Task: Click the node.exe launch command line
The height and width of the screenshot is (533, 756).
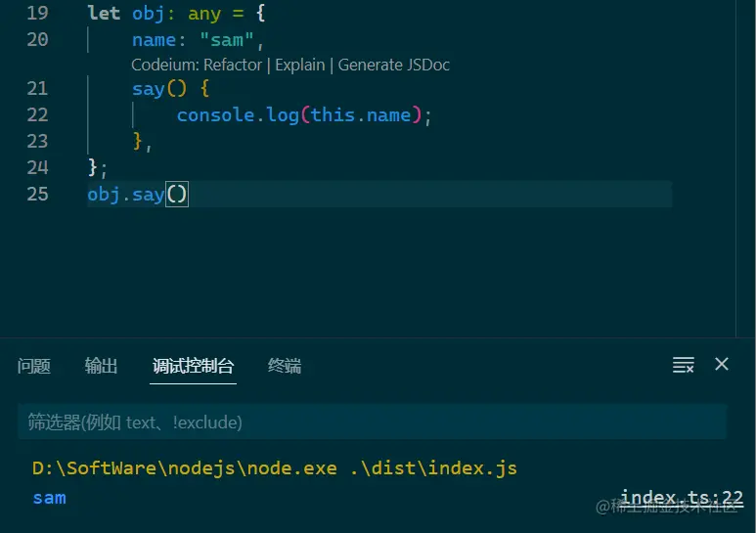Action: pos(275,468)
